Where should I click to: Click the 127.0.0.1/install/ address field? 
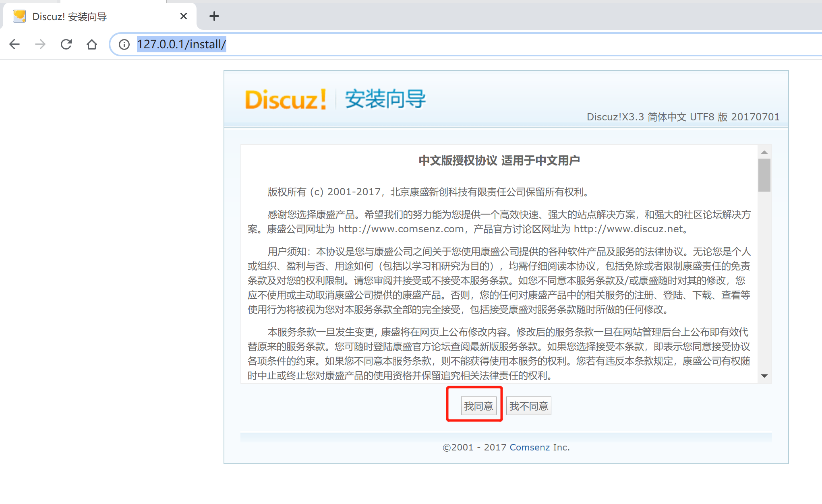(182, 44)
